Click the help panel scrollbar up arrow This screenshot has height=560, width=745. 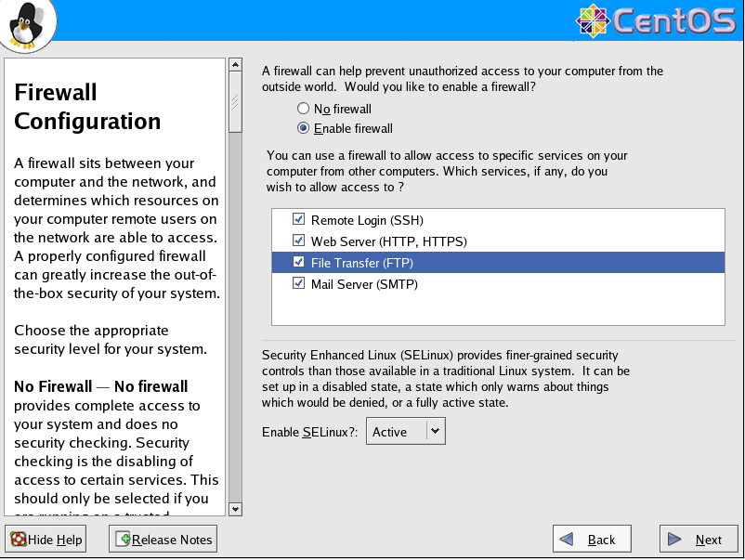pos(235,67)
